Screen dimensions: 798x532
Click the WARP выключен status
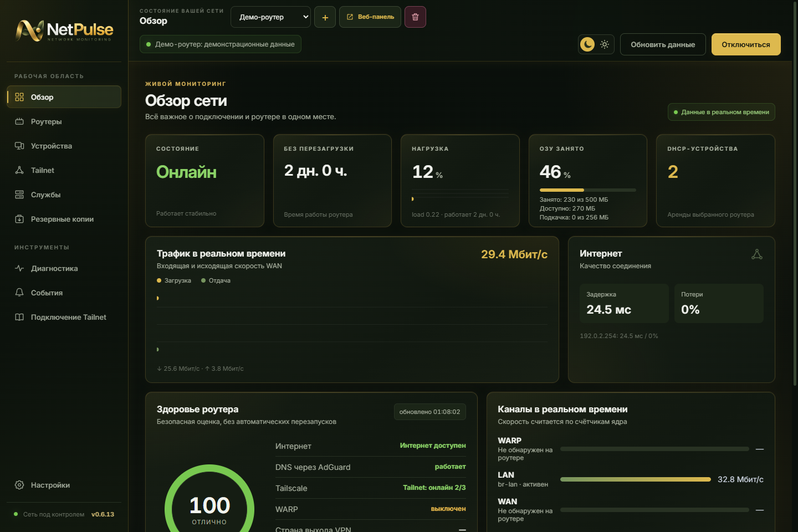tap(448, 509)
